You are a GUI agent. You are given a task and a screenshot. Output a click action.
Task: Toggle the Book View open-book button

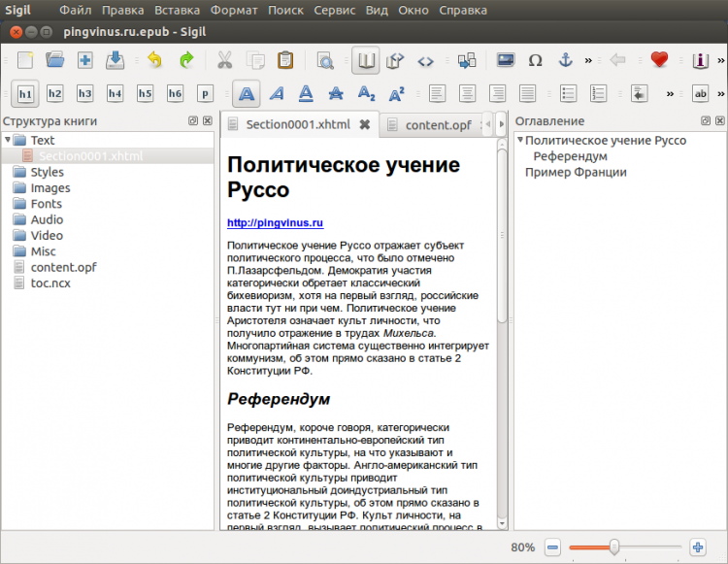click(366, 60)
